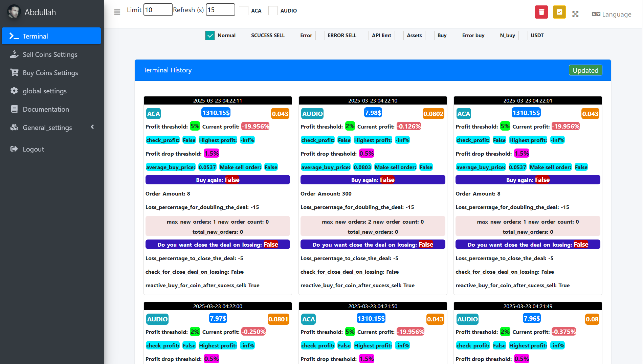
Task: Click max_new_orders: 2 row in AUDIO card
Action: point(373,226)
